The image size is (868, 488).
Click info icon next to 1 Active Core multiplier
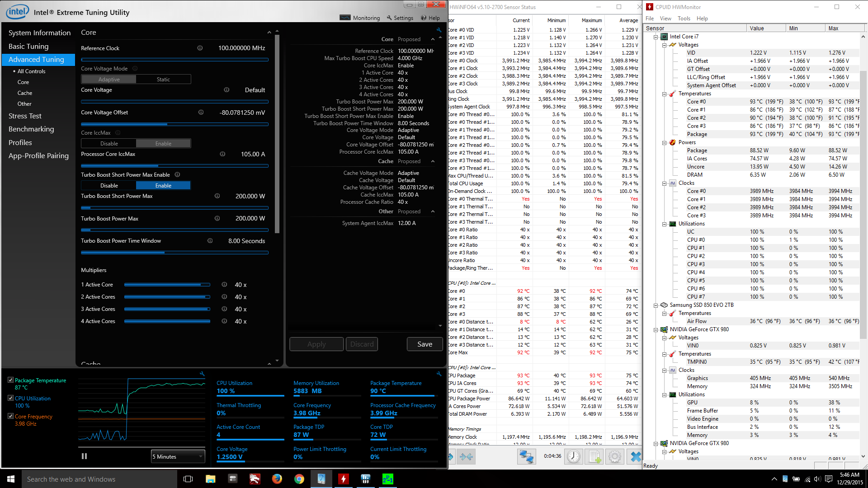point(224,285)
